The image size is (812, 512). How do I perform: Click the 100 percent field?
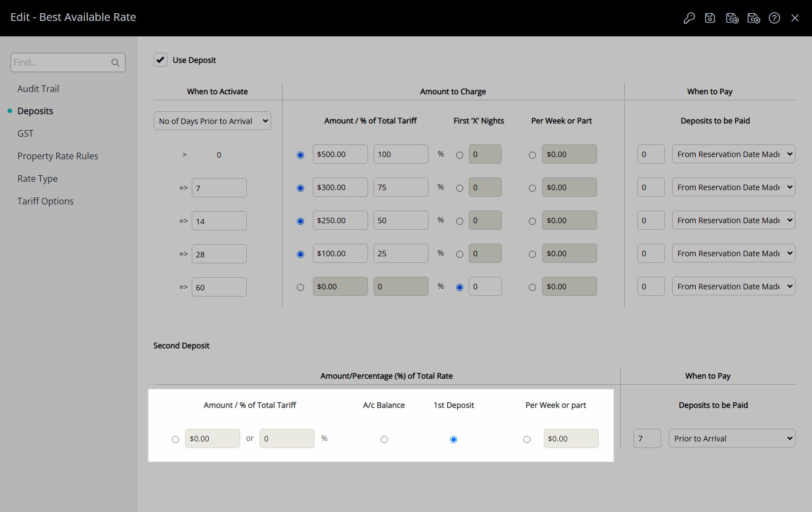(x=401, y=154)
